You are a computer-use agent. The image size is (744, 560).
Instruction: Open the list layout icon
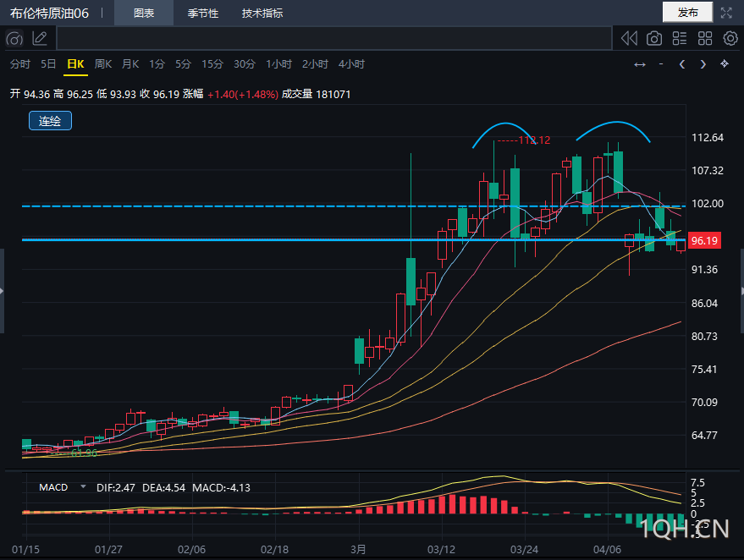[678, 37]
